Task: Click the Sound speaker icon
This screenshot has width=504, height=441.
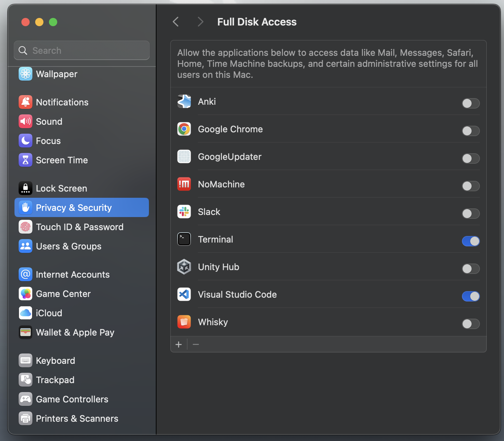Action: click(x=26, y=121)
